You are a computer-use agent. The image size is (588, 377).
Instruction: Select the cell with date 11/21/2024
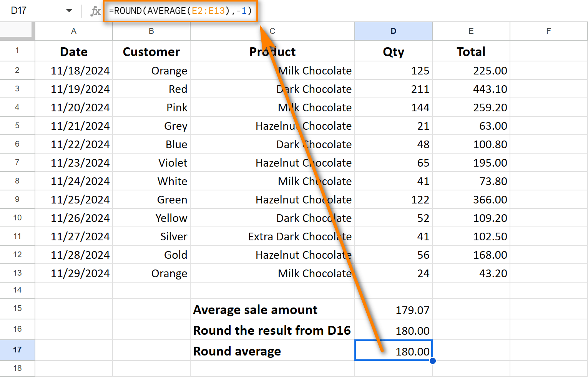click(73, 126)
